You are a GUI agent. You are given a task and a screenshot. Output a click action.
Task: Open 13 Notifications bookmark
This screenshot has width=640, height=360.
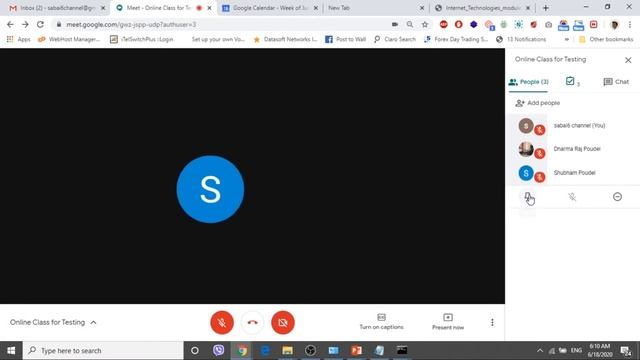click(x=521, y=39)
